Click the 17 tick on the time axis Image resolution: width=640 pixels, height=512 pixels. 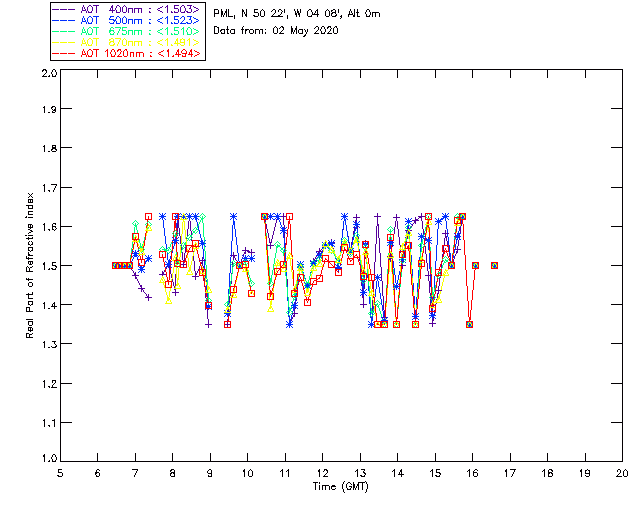pos(510,473)
